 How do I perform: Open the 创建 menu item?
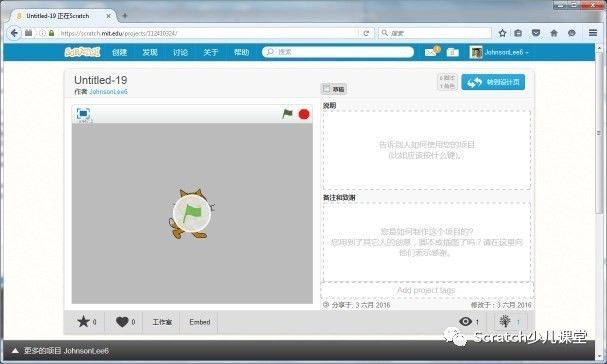119,52
